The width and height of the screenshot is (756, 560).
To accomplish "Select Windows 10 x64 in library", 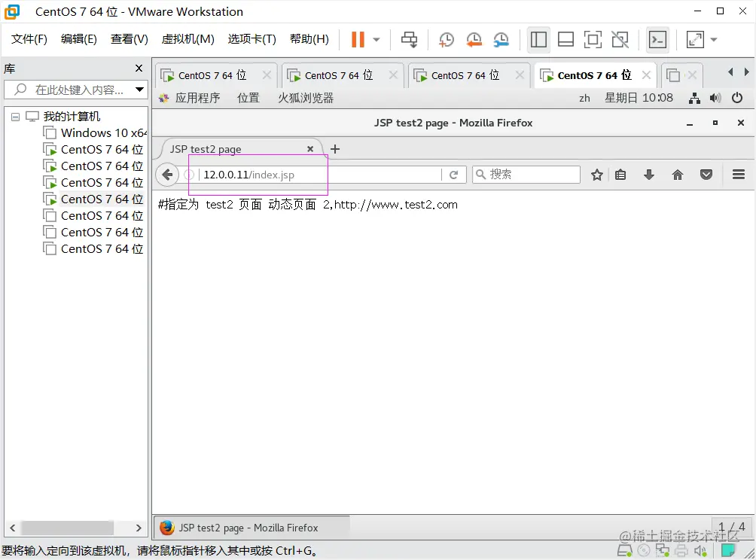I will [x=95, y=132].
